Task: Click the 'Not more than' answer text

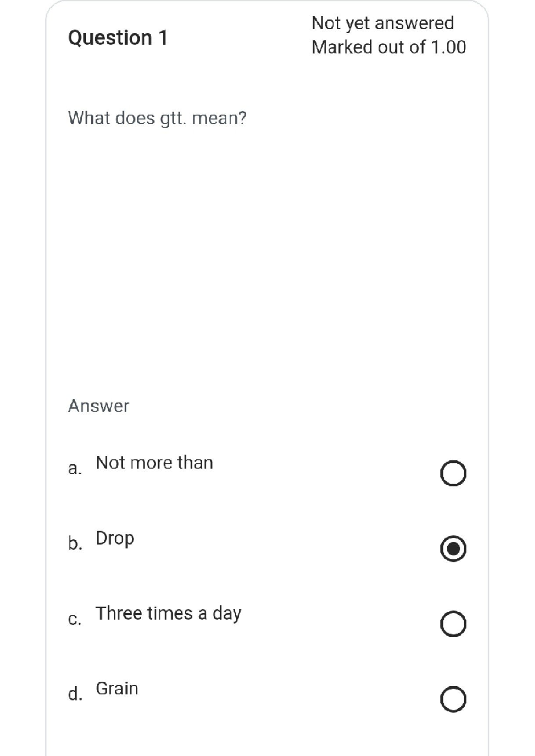Action: point(154,463)
